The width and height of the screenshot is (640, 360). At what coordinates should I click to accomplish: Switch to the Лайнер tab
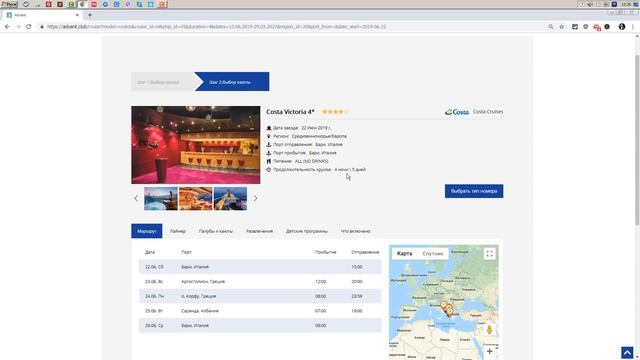point(178,231)
